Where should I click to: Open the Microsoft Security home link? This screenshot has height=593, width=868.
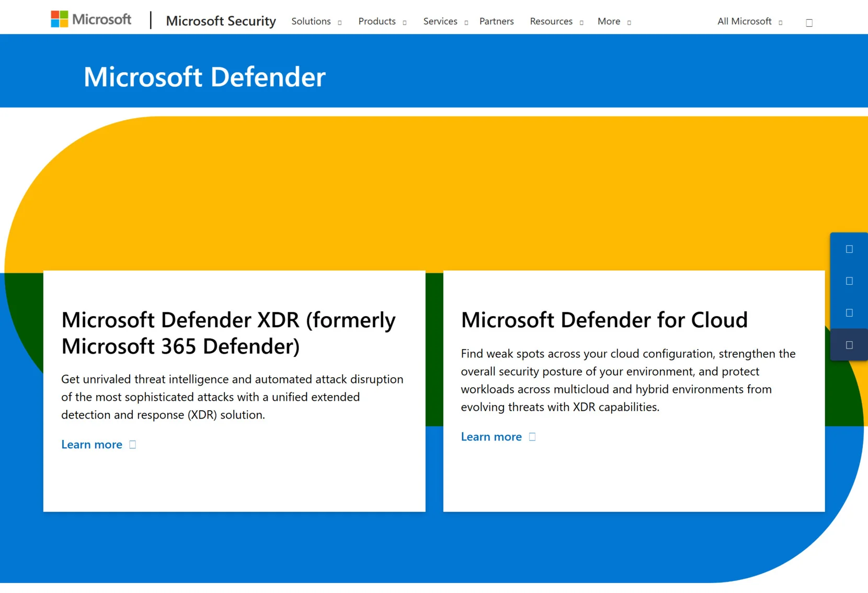pyautogui.click(x=221, y=21)
